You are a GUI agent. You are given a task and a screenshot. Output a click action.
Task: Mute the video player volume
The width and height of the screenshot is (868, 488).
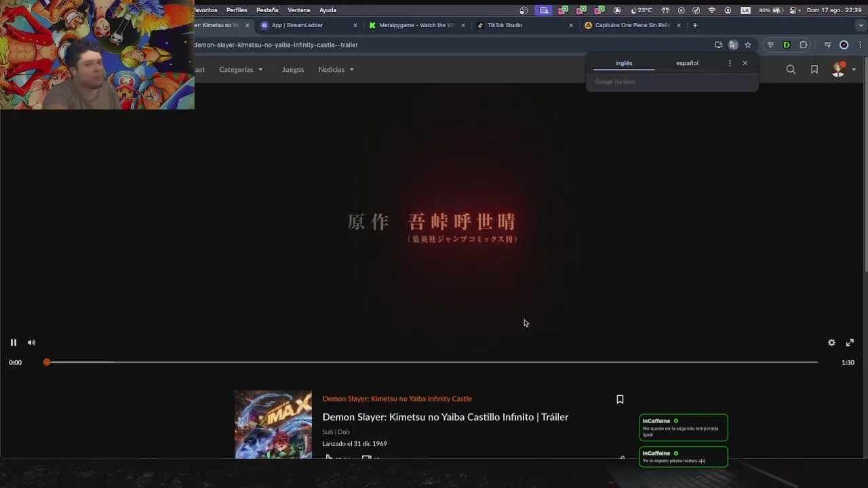point(31,342)
